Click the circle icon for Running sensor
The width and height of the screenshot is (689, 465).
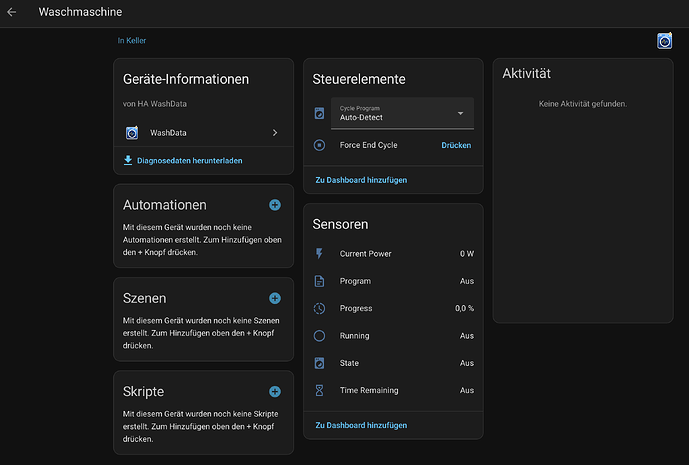click(x=319, y=336)
